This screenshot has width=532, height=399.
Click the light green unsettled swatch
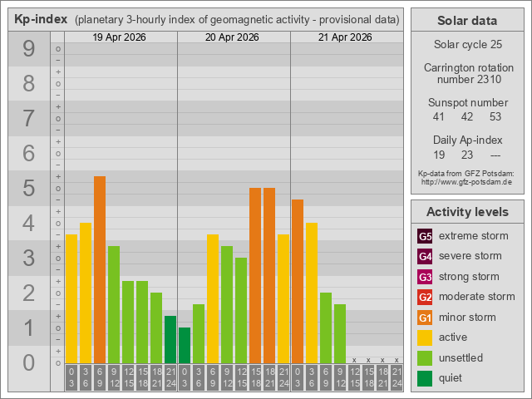pos(425,357)
